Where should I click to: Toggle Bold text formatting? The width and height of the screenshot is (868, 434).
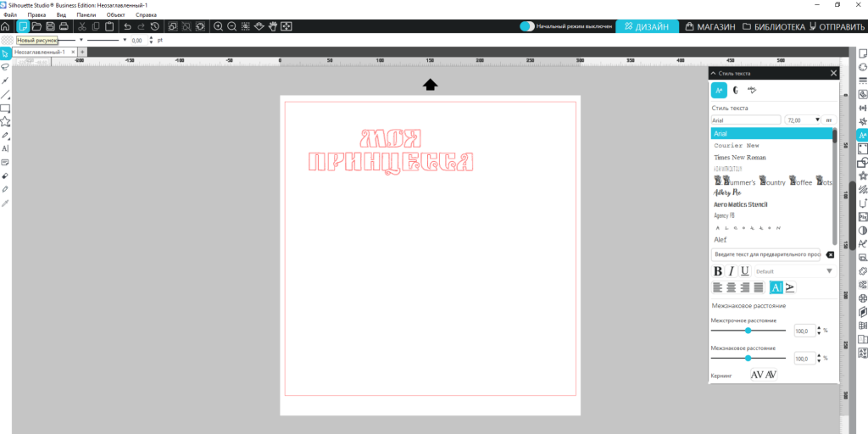[718, 270]
